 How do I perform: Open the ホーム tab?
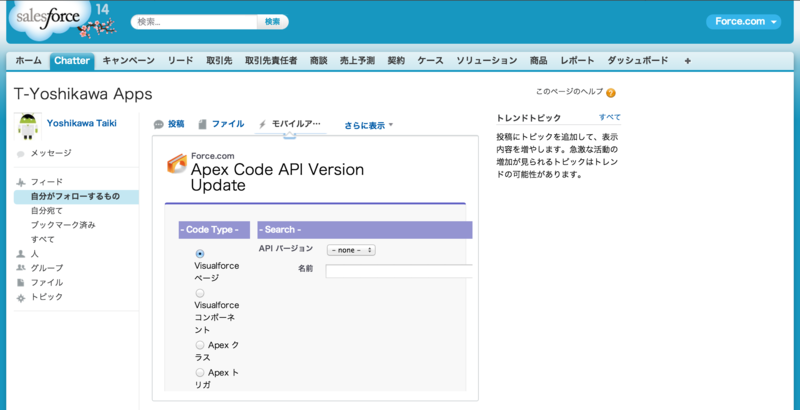[x=29, y=60]
